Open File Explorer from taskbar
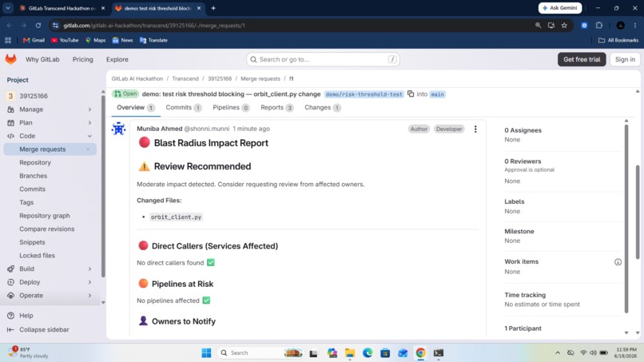Viewport: 644px width, 362px height. click(x=349, y=353)
